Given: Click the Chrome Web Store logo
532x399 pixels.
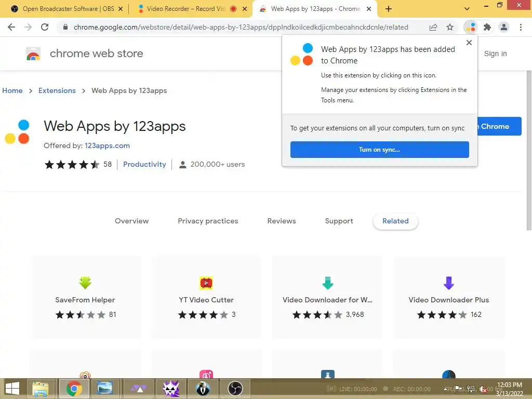Looking at the screenshot, I should (33, 54).
